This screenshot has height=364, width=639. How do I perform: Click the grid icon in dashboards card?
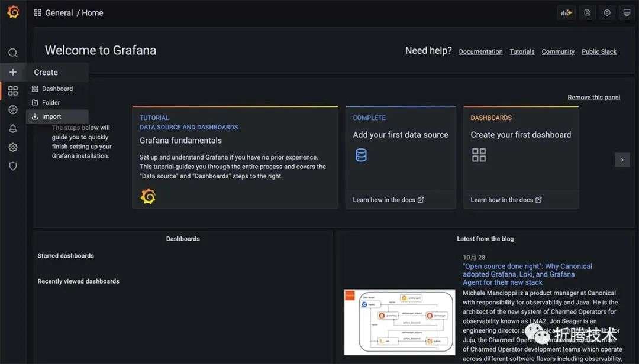pos(479,155)
